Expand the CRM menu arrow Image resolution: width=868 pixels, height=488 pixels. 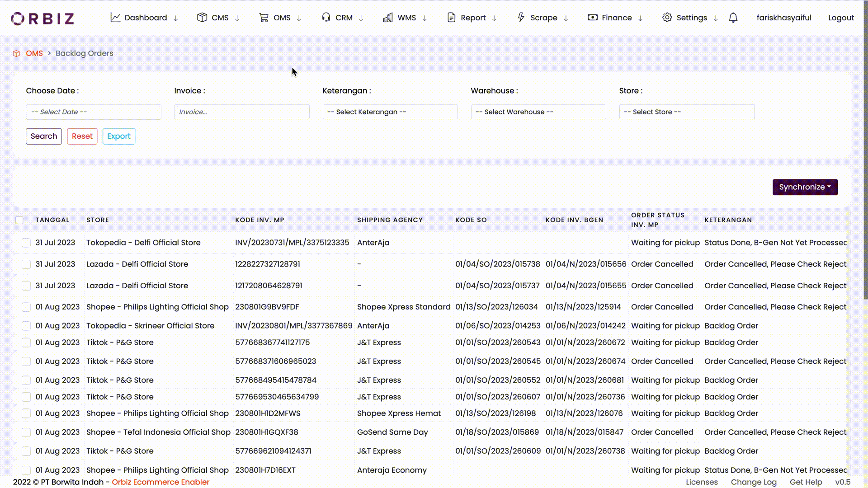[361, 18]
